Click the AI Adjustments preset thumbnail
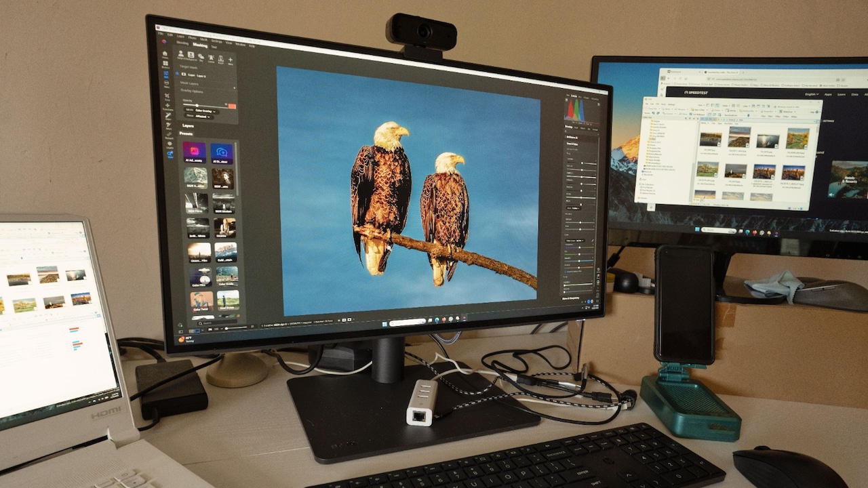 coord(194,153)
